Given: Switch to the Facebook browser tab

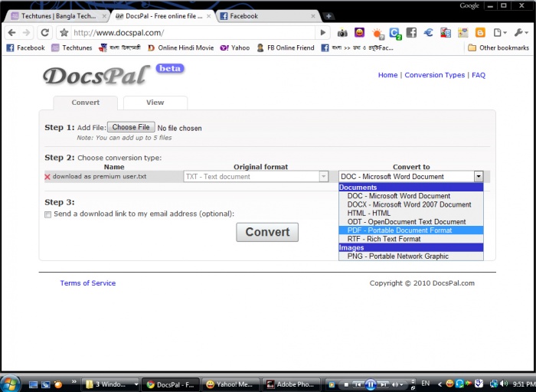Looking at the screenshot, I should (x=268, y=16).
